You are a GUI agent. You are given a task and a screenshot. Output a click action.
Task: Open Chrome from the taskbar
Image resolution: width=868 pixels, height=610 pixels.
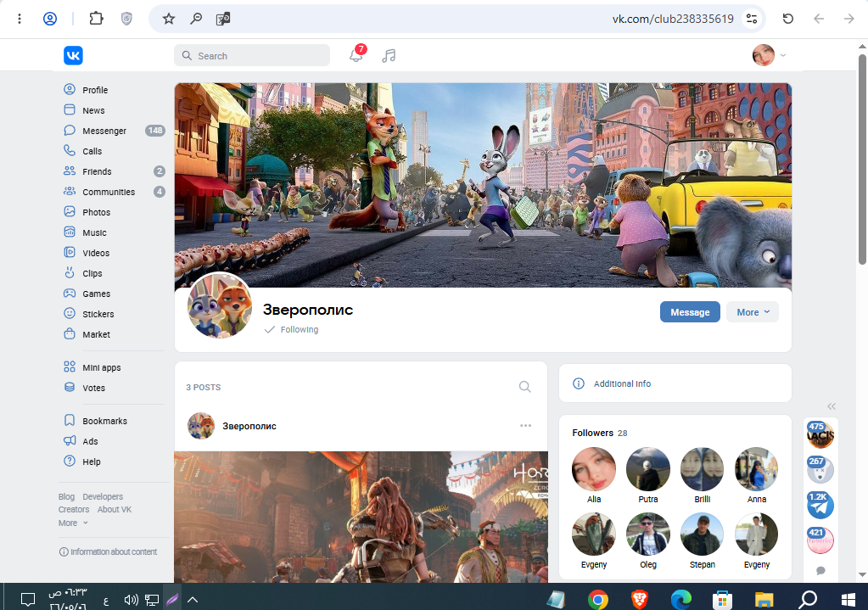(x=598, y=599)
